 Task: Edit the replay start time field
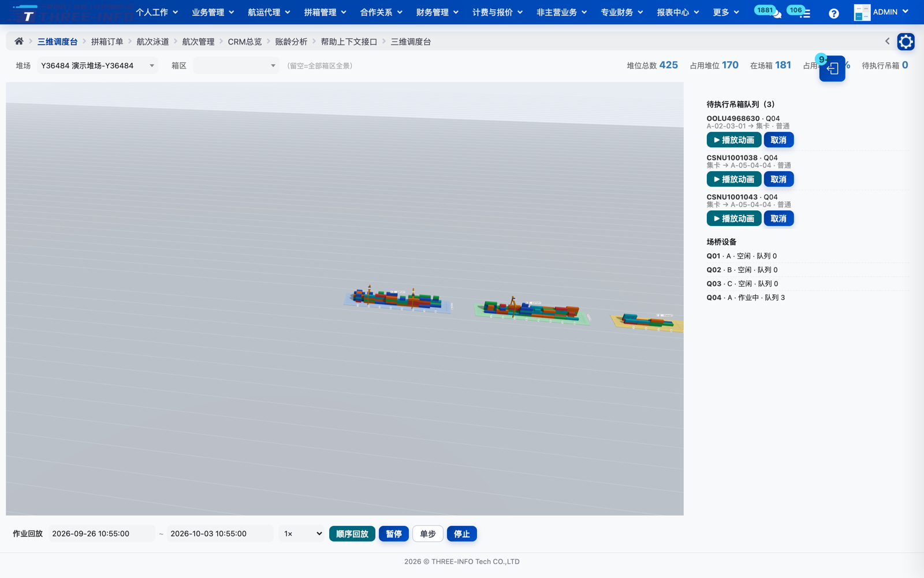(x=102, y=533)
